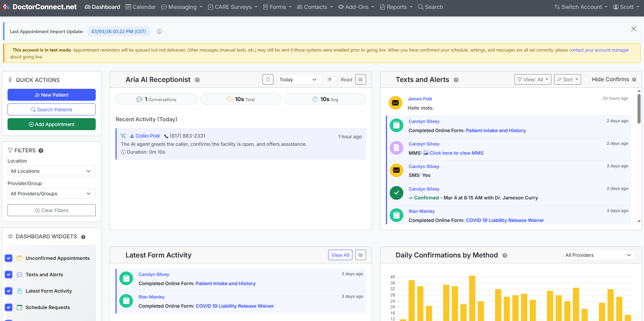Click the info icon beside import update time
The height and width of the screenshot is (321, 644).
(x=159, y=31)
